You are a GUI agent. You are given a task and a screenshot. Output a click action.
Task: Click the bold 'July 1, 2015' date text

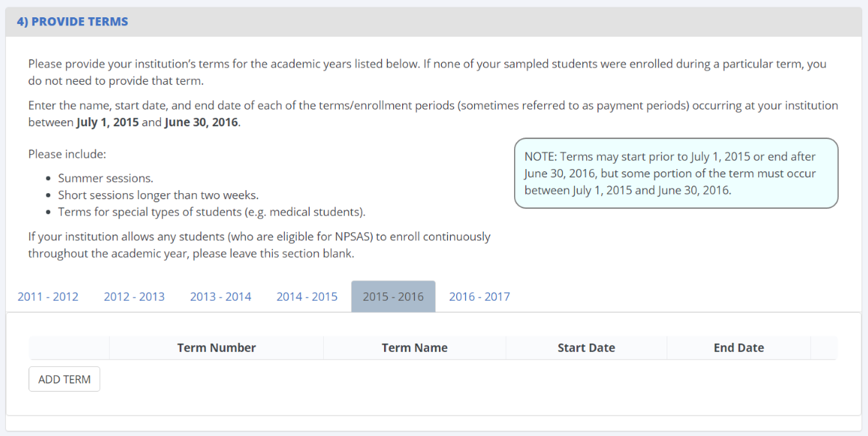pos(107,122)
